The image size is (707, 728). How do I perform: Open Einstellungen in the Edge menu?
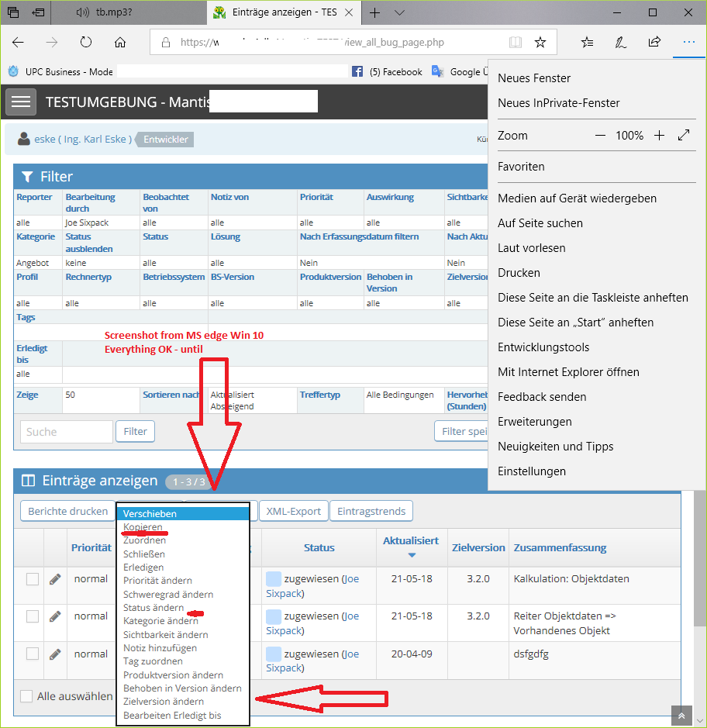[532, 471]
